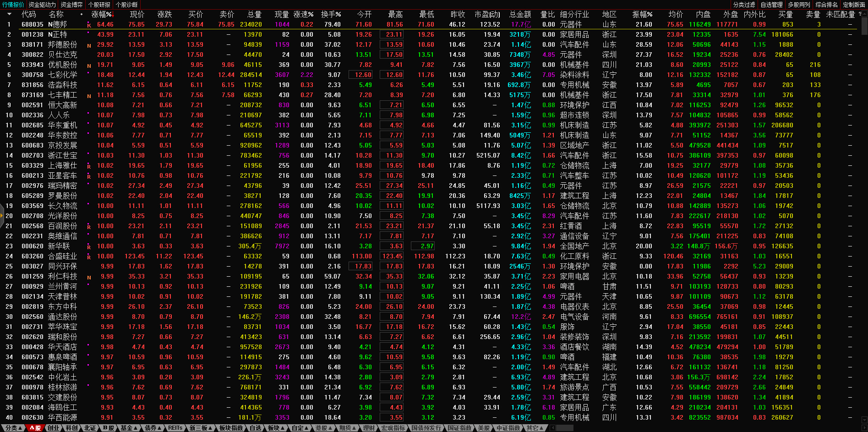Select the 创业 market tab
868x432 pixels.
pos(54,428)
